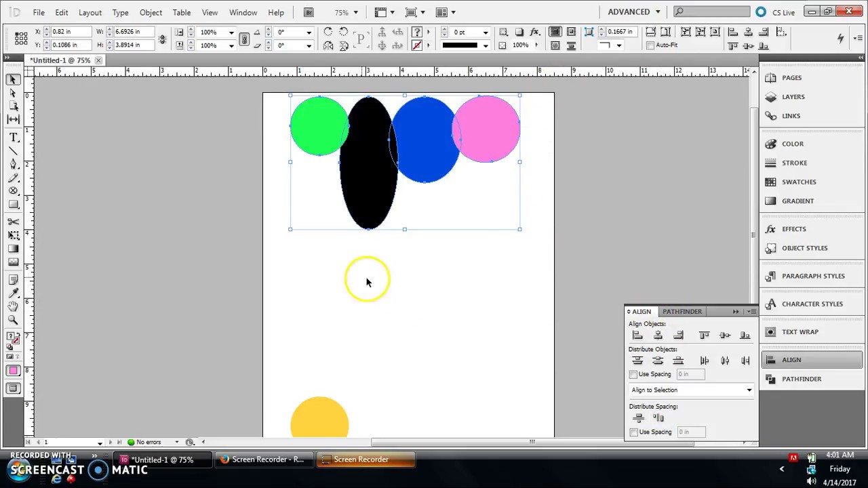Image resolution: width=868 pixels, height=488 pixels.
Task: Click Distribute vertical space icon
Action: pos(638,418)
